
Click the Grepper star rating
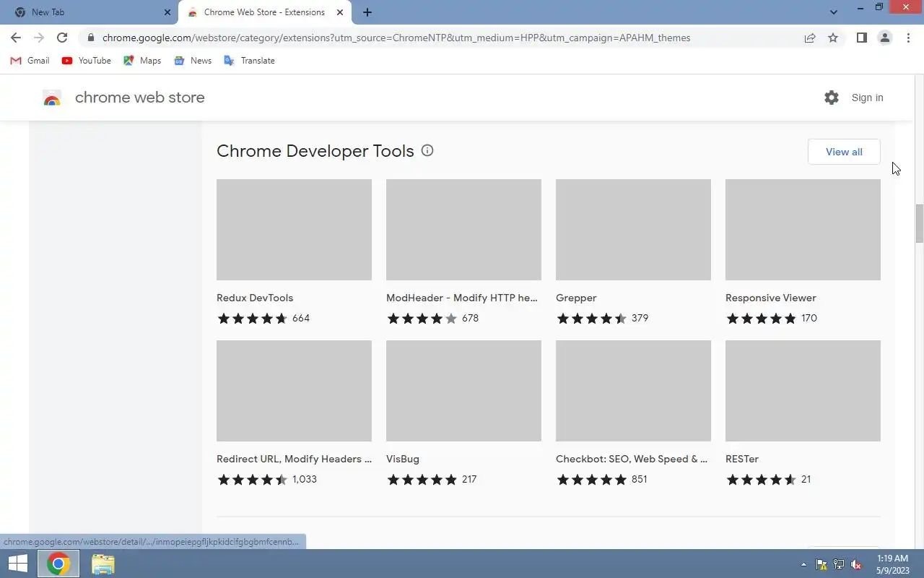tap(591, 319)
